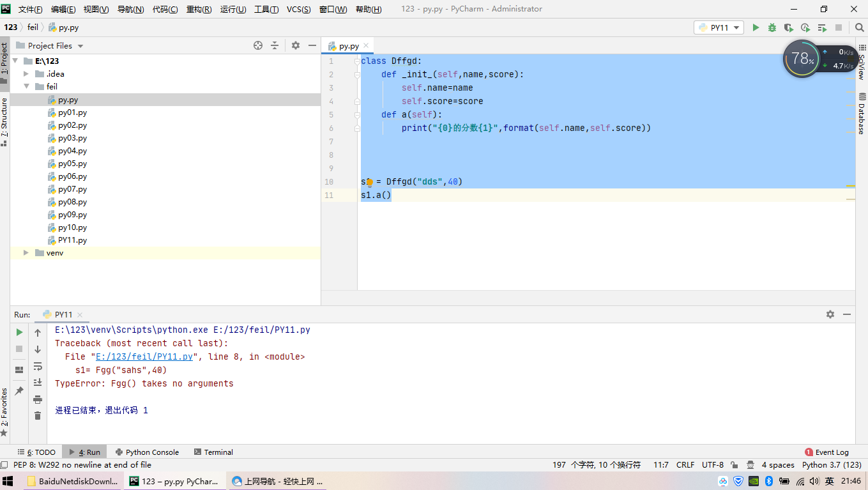868x490 pixels.
Task: Hide the Project tool window
Action: click(312, 45)
